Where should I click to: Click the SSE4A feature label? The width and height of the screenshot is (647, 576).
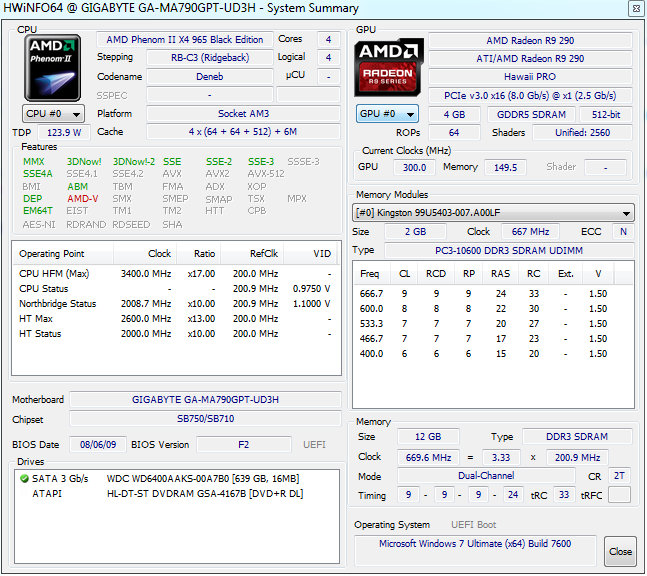tap(38, 174)
